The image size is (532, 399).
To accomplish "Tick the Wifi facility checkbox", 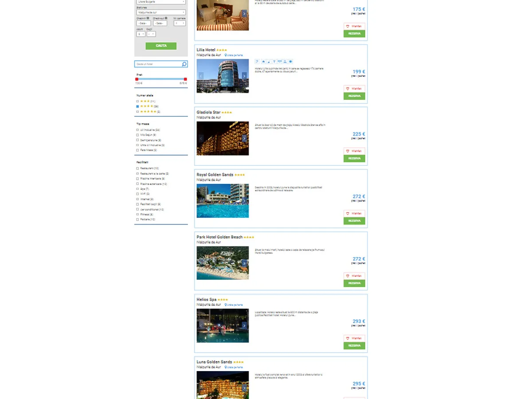I will click(137, 194).
